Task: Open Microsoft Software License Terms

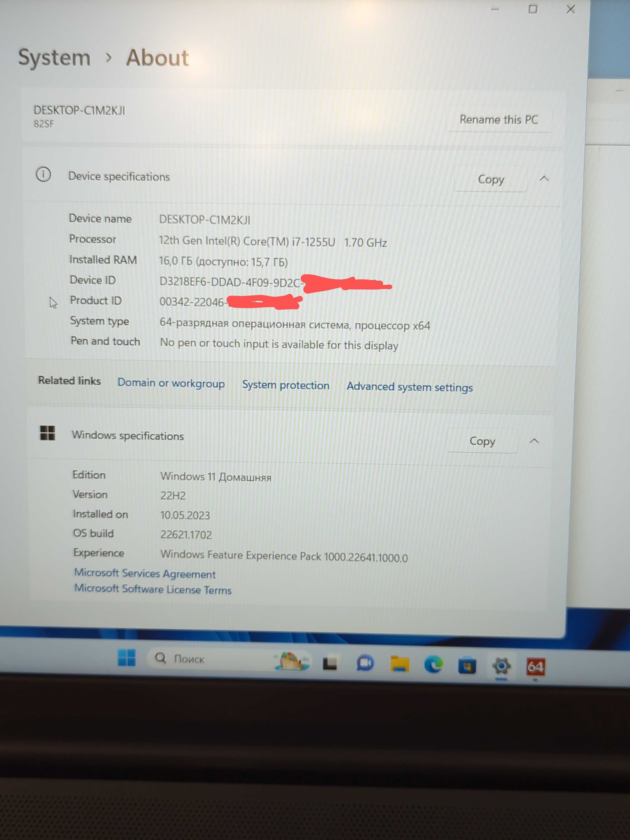Action: pyautogui.click(x=153, y=589)
